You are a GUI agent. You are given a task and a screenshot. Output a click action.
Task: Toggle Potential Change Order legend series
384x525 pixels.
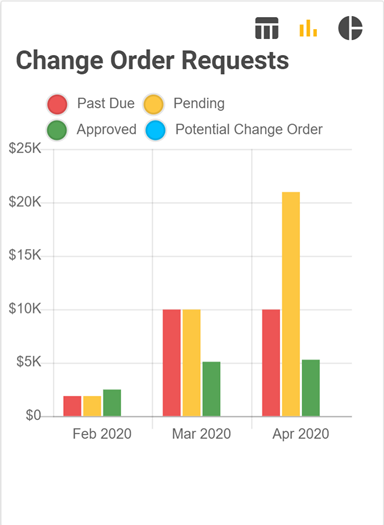coord(234,130)
